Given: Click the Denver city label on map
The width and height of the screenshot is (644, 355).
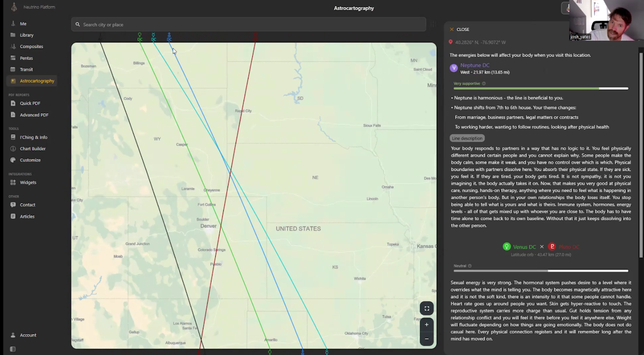Looking at the screenshot, I should [x=208, y=226].
